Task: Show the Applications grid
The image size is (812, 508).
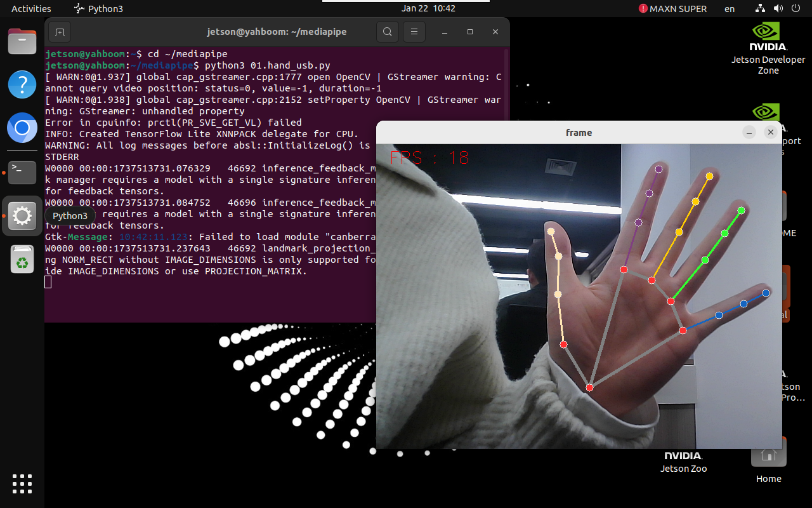Action: coord(22,484)
